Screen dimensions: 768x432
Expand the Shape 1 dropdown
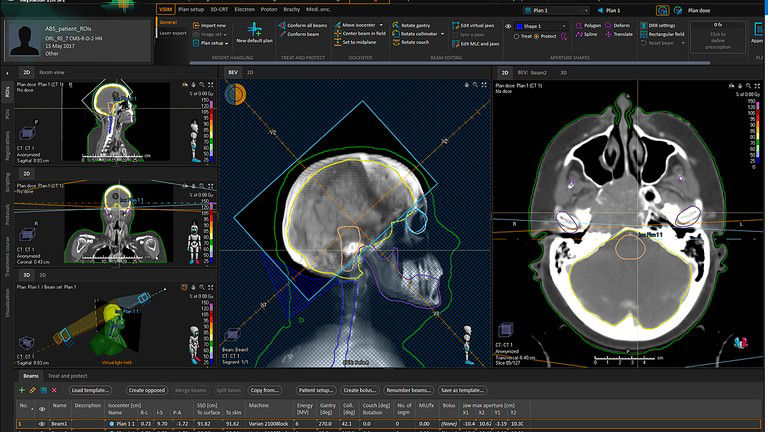(545, 24)
